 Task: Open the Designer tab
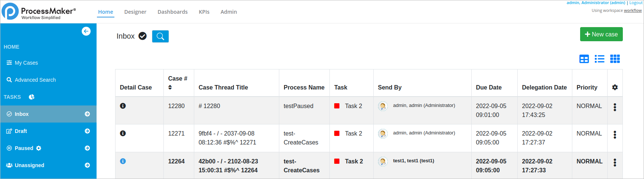135,12
